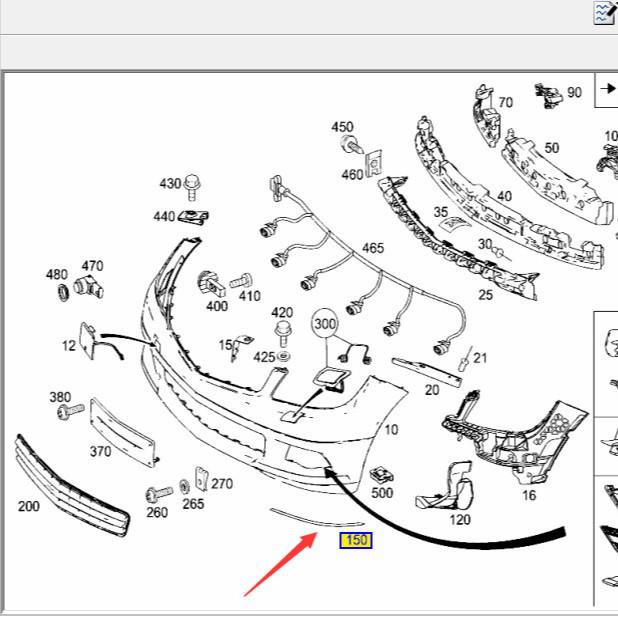
Task: Click the foam absorber label 50
Action: click(x=552, y=148)
